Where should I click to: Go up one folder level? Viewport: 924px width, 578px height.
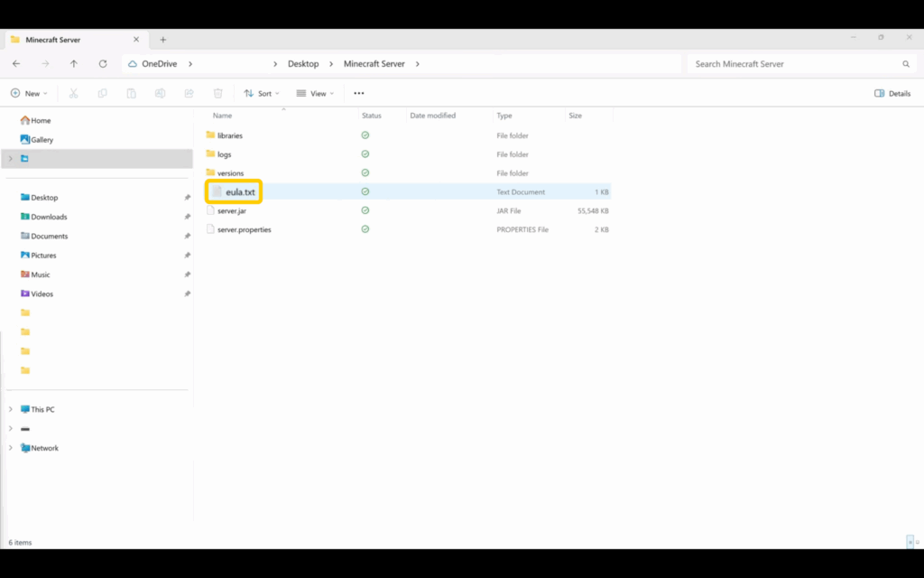74,64
